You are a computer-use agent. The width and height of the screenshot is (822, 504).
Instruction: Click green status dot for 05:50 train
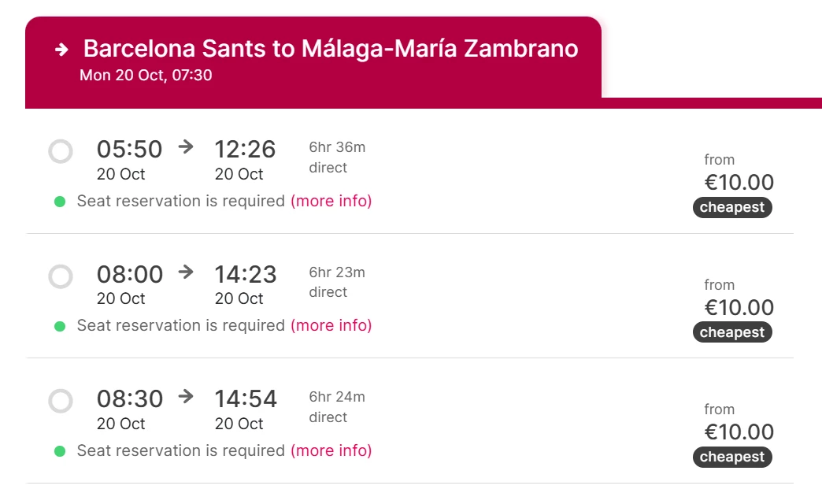pyautogui.click(x=60, y=202)
